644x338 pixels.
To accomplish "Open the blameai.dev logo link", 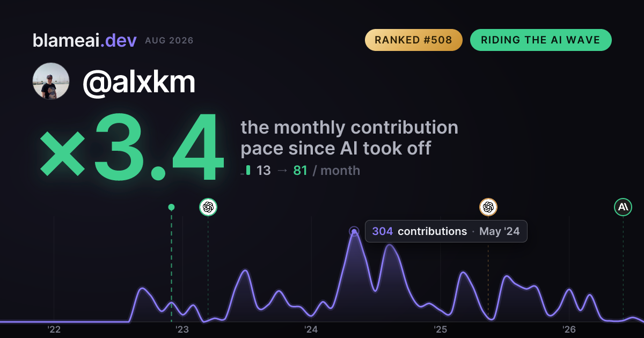I will (84, 40).
